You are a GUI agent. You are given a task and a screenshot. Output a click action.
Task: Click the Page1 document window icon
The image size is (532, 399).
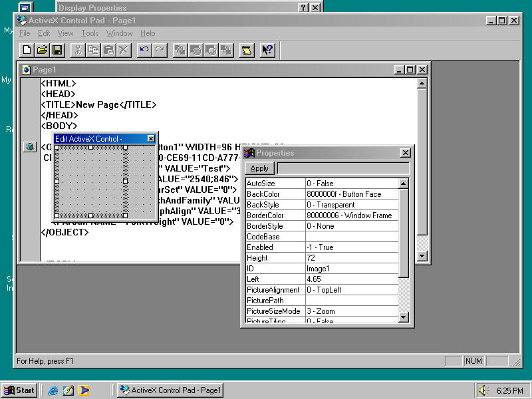26,70
